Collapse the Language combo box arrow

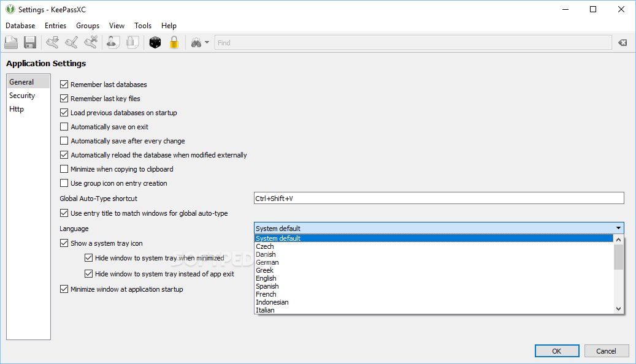[618, 228]
